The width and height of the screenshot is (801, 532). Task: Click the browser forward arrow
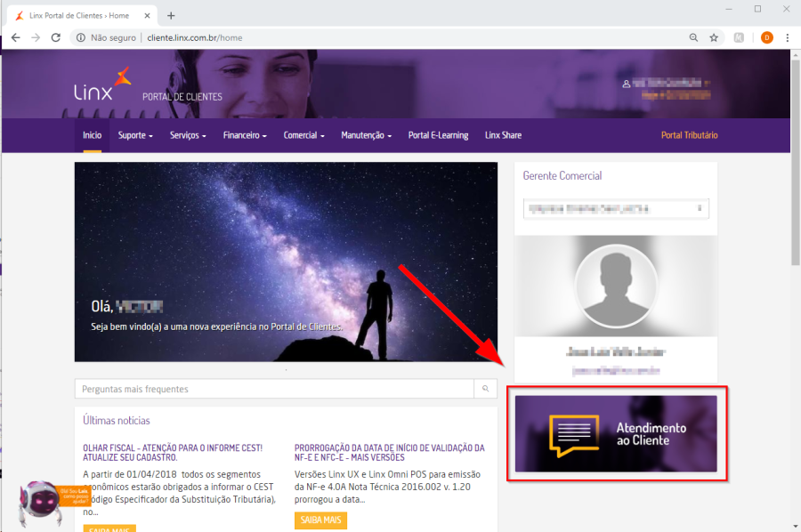36,37
